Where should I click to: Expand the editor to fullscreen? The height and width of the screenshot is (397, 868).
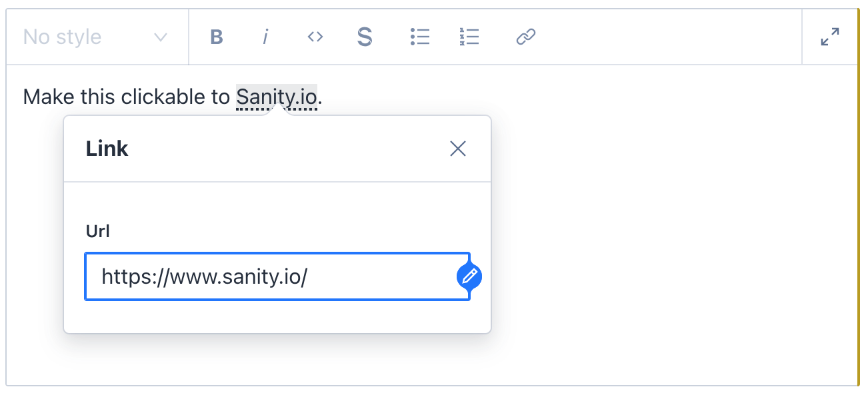click(829, 37)
